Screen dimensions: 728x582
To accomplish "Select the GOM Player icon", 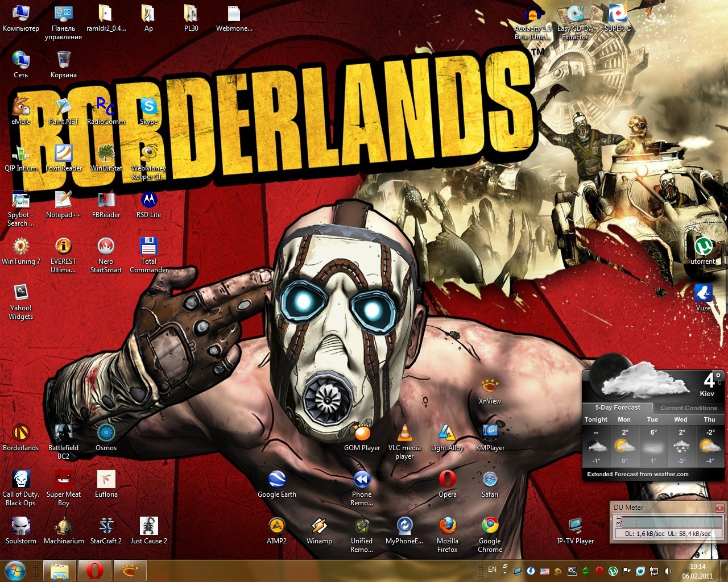I will point(362,437).
